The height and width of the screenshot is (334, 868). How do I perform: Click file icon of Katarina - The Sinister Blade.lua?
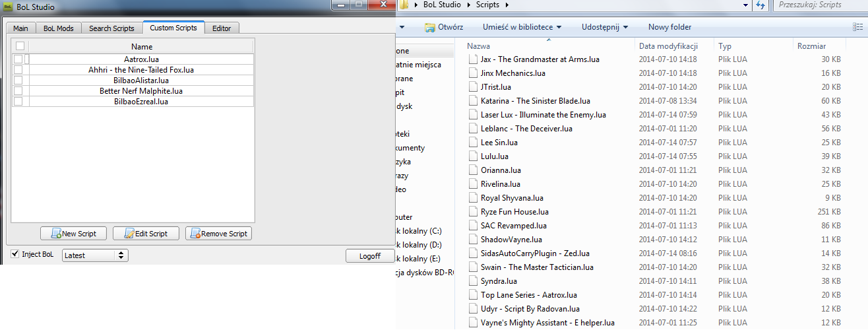coord(472,100)
